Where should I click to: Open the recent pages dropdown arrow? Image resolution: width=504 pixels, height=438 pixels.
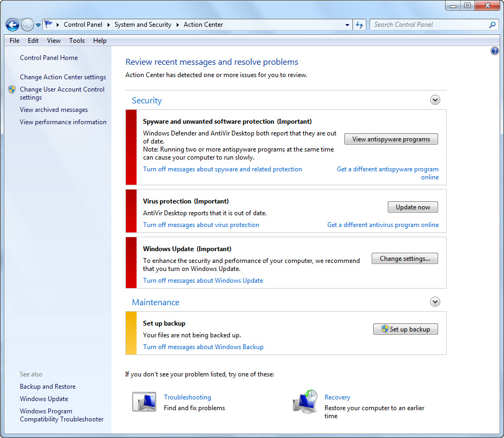[38, 25]
